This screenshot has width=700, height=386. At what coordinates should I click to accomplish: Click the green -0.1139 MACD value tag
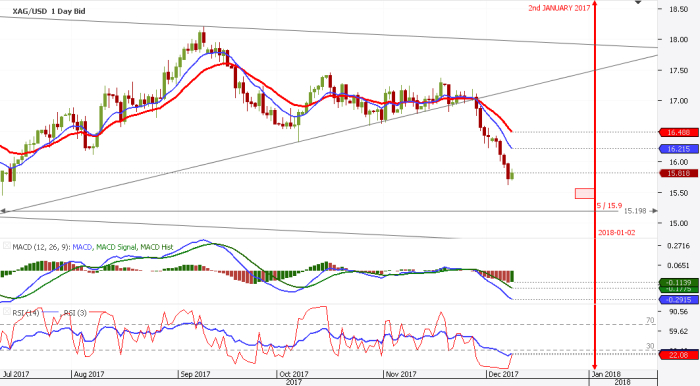coord(679,282)
